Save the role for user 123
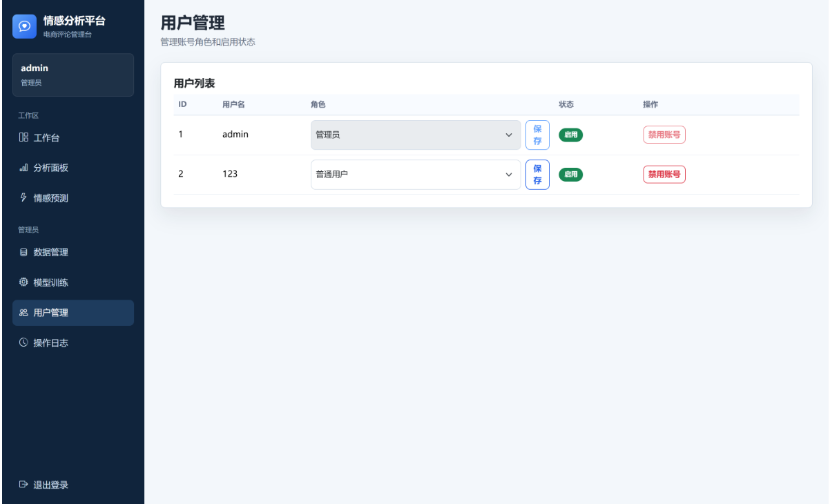 click(x=537, y=175)
